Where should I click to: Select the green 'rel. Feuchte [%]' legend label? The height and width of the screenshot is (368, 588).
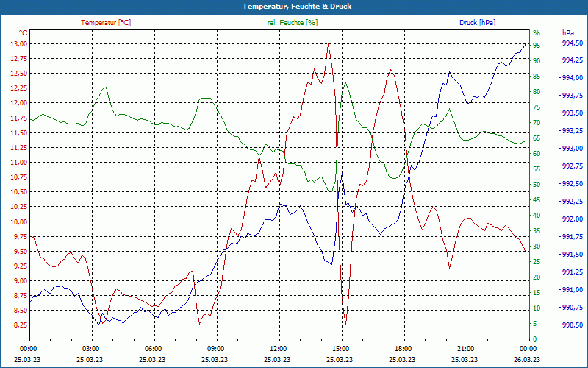tap(292, 23)
